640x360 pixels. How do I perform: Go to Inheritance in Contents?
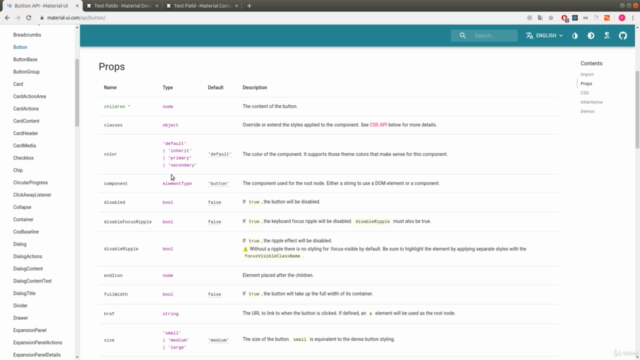(591, 102)
